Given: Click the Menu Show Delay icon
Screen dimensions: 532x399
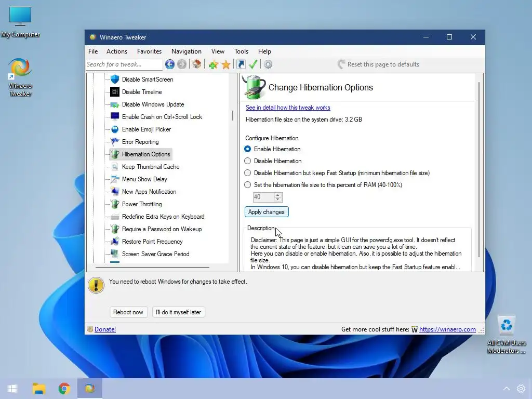Looking at the screenshot, I should tap(115, 179).
